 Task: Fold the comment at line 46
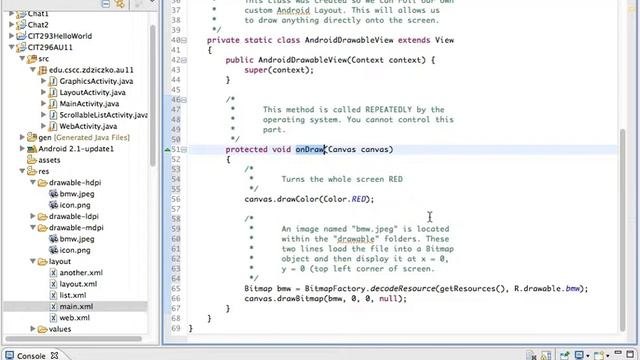coord(184,100)
